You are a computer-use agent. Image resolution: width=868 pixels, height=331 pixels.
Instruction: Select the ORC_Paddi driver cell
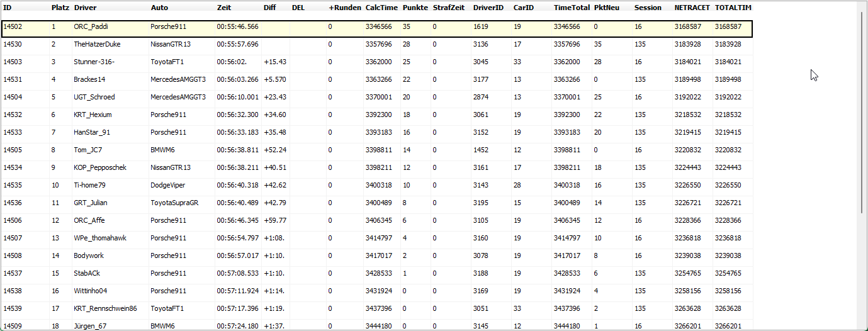tap(91, 27)
